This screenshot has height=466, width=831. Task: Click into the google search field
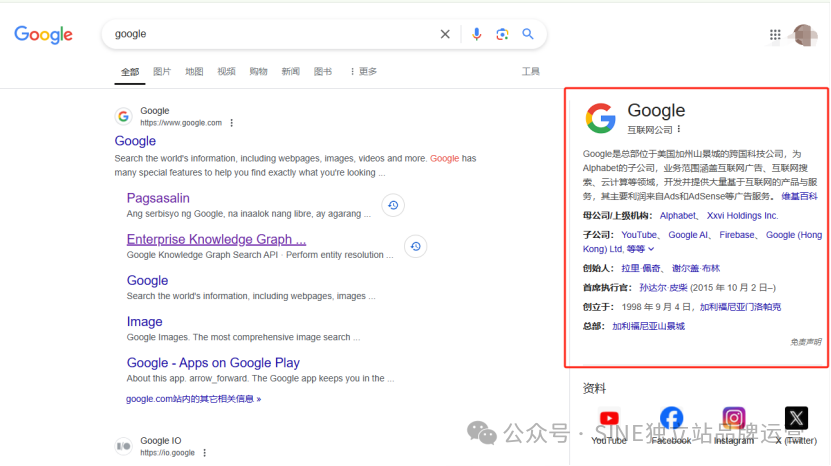point(270,34)
